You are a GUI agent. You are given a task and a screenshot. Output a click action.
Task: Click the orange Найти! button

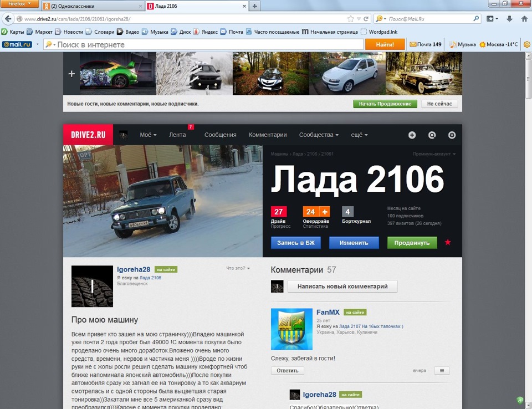pos(385,44)
